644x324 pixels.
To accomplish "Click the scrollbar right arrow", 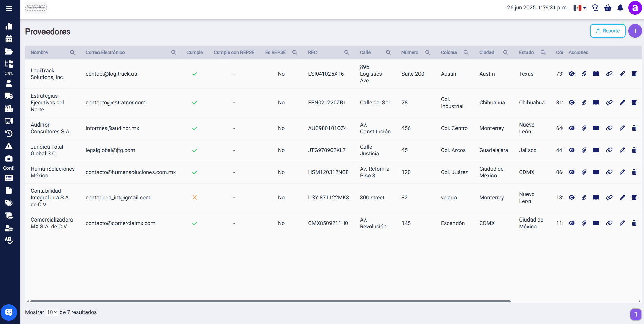I will [639, 301].
